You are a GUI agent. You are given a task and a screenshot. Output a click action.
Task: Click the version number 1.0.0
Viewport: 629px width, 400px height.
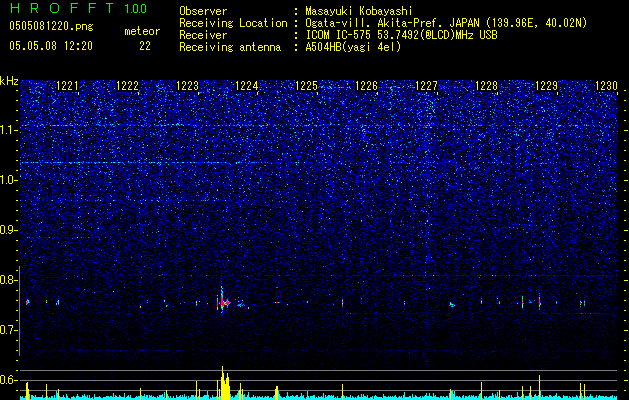pyautogui.click(x=136, y=8)
